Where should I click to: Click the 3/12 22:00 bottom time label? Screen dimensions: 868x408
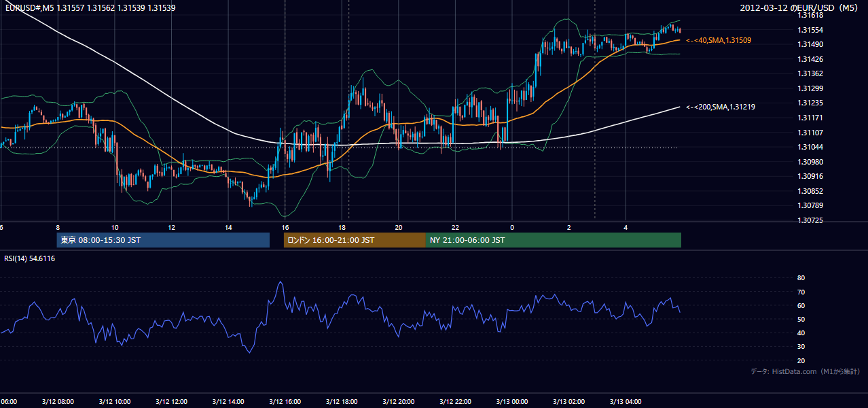point(454,401)
